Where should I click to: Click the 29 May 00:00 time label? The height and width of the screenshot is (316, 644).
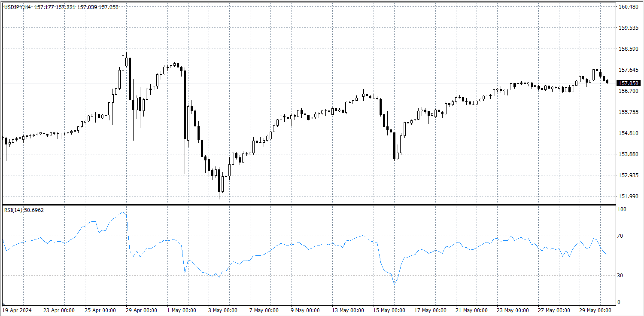tap(595, 310)
